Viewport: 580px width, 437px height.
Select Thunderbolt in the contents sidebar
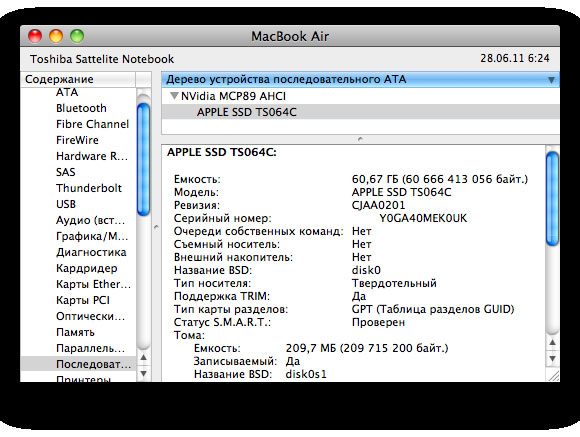[x=89, y=188]
